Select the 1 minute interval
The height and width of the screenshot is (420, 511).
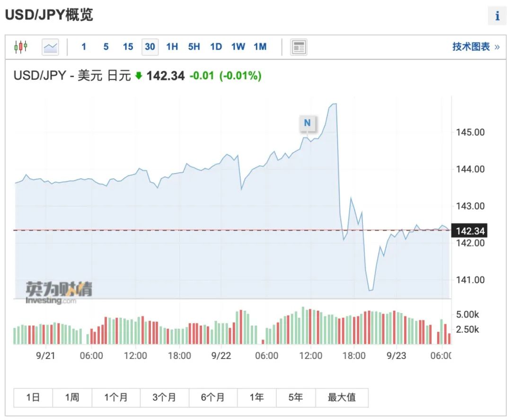tap(84, 47)
